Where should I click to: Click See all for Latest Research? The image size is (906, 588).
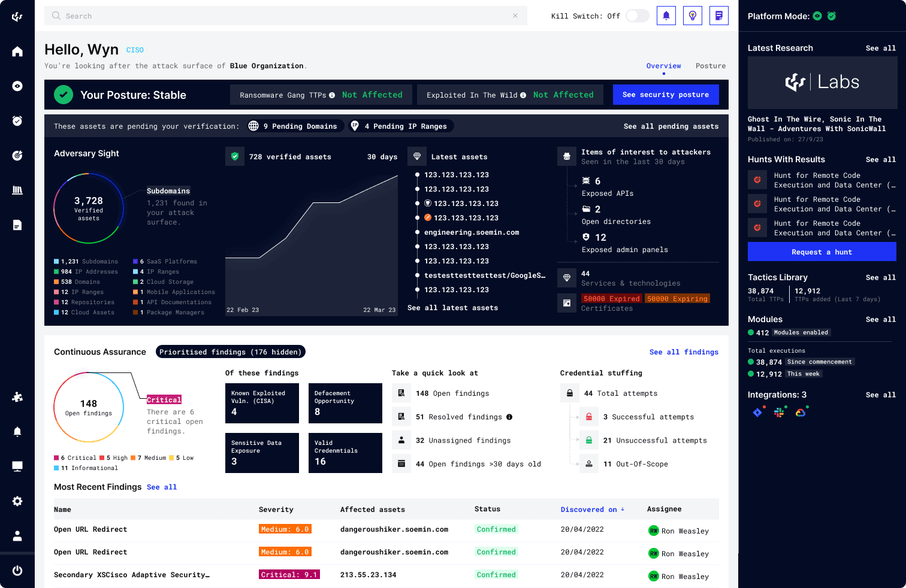tap(881, 49)
